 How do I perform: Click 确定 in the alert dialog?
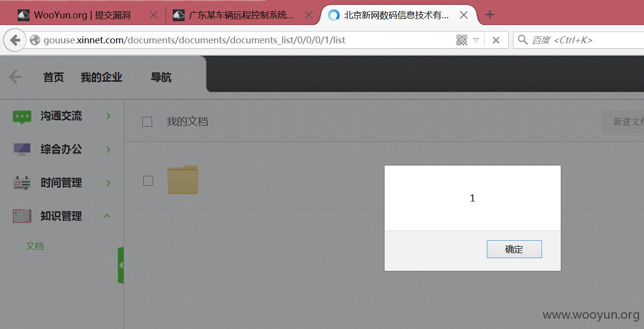pos(514,249)
